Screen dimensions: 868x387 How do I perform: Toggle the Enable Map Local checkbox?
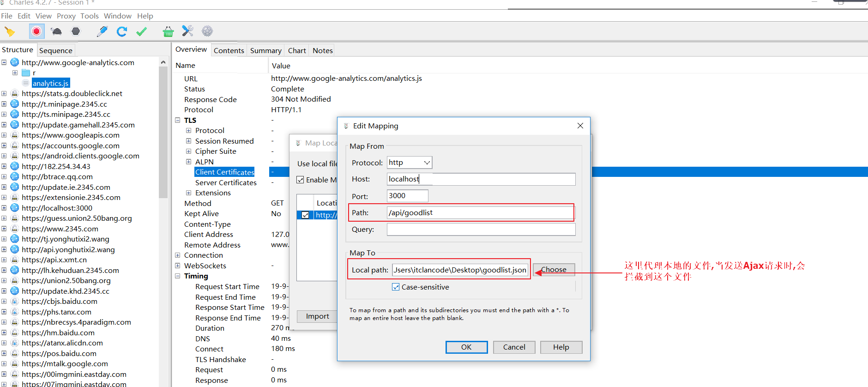[300, 180]
